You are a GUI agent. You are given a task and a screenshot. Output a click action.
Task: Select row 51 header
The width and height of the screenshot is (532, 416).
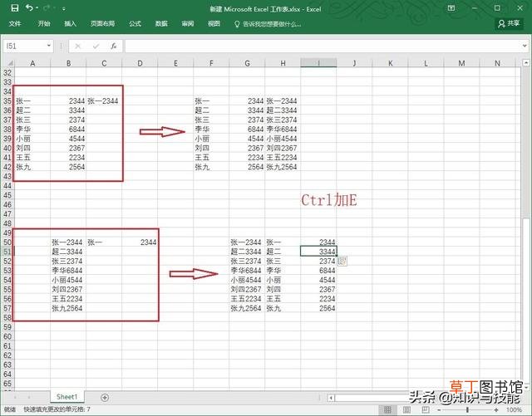pos(7,252)
